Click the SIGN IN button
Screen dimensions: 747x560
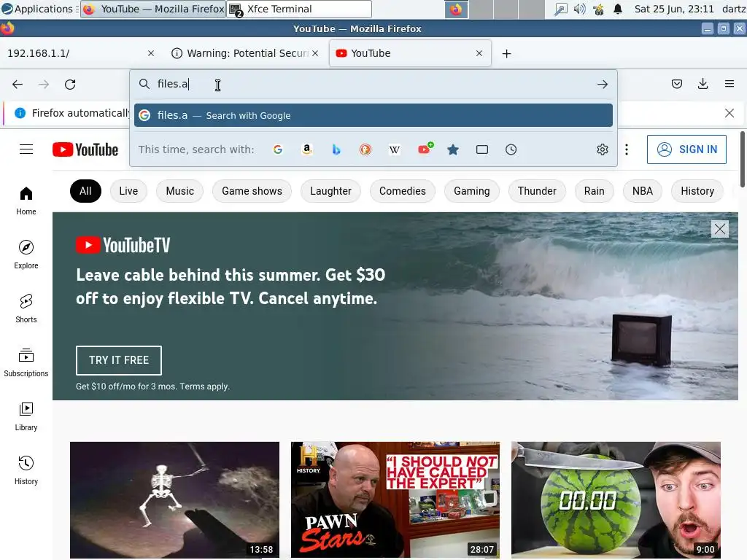(686, 149)
